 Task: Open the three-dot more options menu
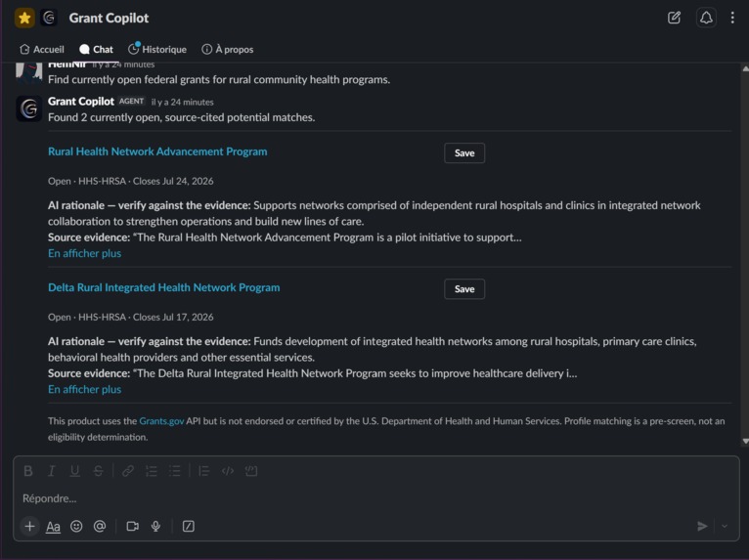pos(732,19)
